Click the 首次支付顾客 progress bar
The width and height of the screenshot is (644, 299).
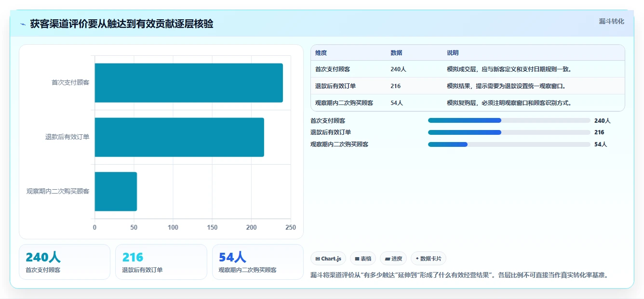(x=509, y=120)
